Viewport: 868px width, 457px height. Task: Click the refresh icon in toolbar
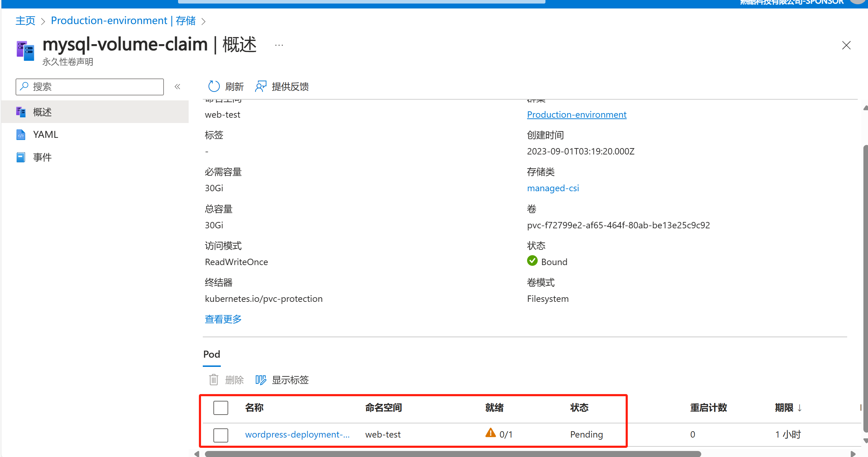[214, 86]
